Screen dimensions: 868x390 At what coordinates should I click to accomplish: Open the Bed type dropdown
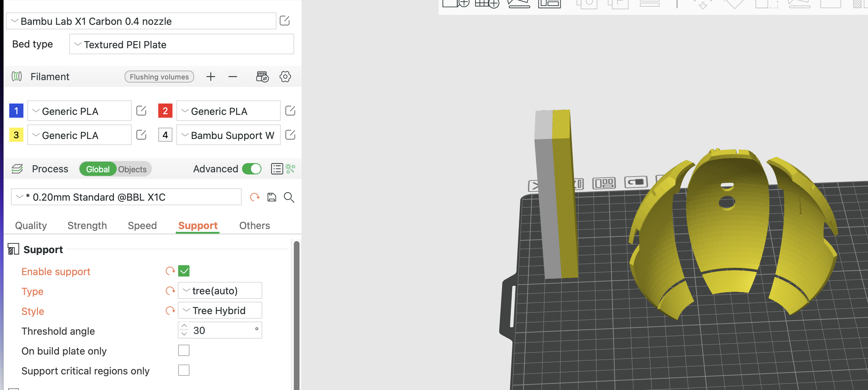click(181, 44)
